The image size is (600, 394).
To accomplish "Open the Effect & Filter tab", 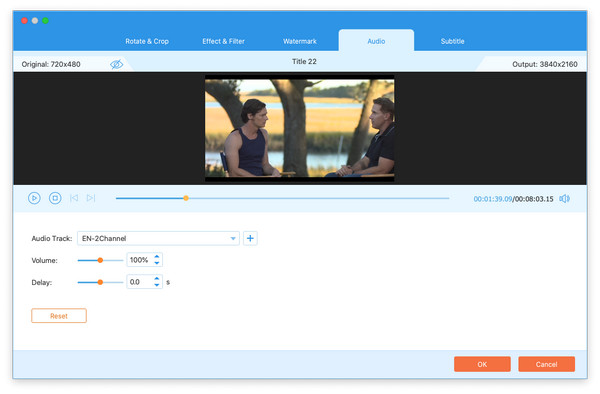I will [223, 41].
